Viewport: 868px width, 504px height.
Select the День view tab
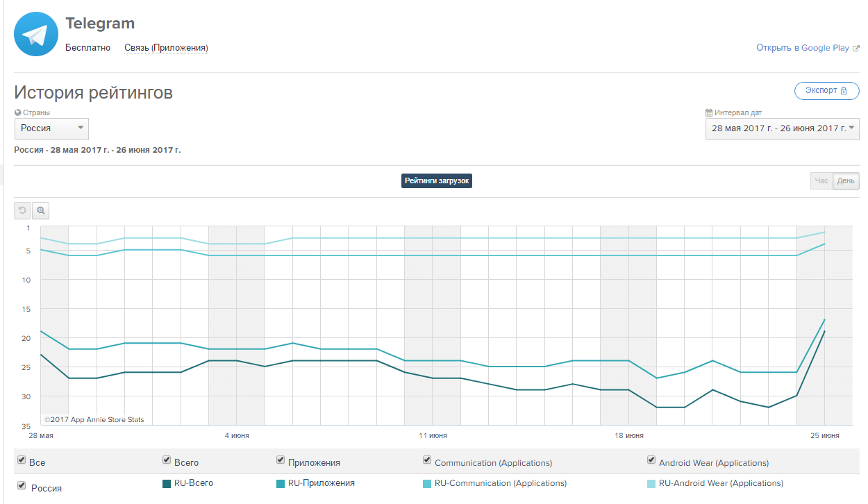846,181
